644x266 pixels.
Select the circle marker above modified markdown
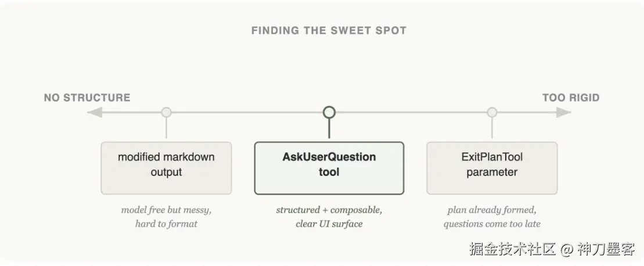[x=167, y=112]
